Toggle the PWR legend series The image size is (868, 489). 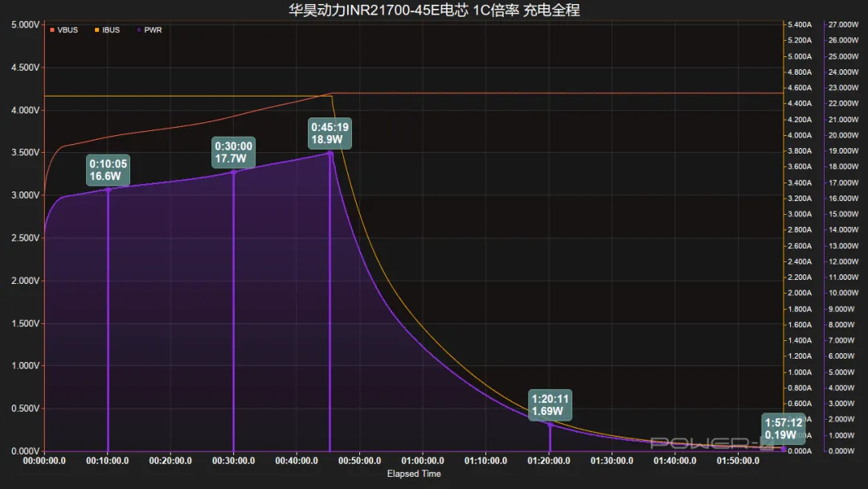pos(149,30)
